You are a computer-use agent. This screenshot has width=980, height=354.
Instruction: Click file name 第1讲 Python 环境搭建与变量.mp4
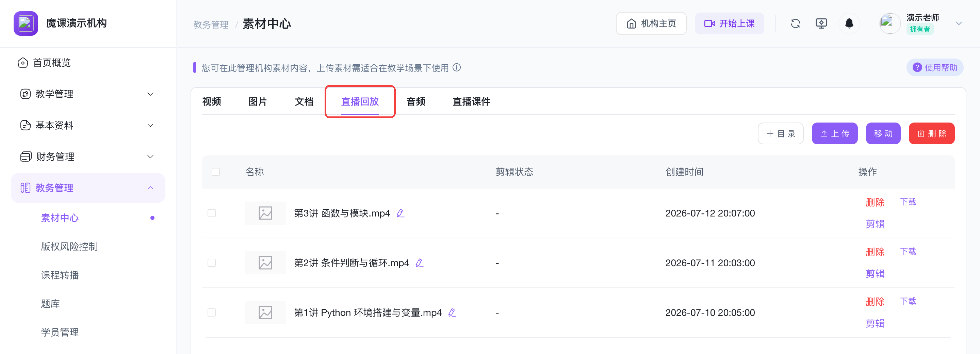click(368, 312)
